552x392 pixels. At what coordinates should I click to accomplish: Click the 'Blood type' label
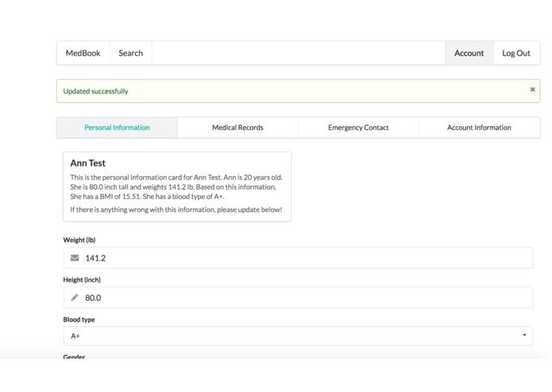[x=79, y=320]
